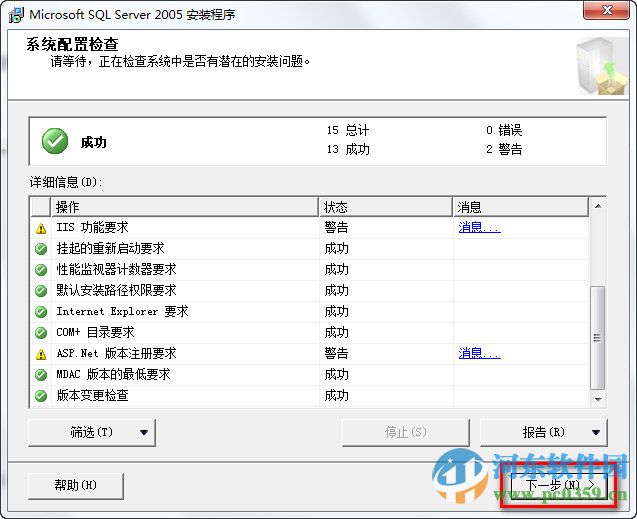Click the 帮助(H) button
Image resolution: width=637 pixels, height=519 pixels.
pos(76,485)
